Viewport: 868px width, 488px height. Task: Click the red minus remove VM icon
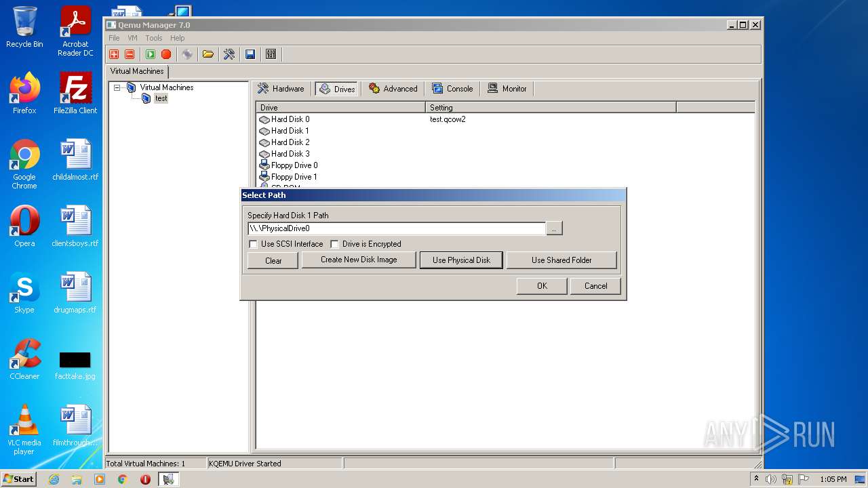point(130,54)
